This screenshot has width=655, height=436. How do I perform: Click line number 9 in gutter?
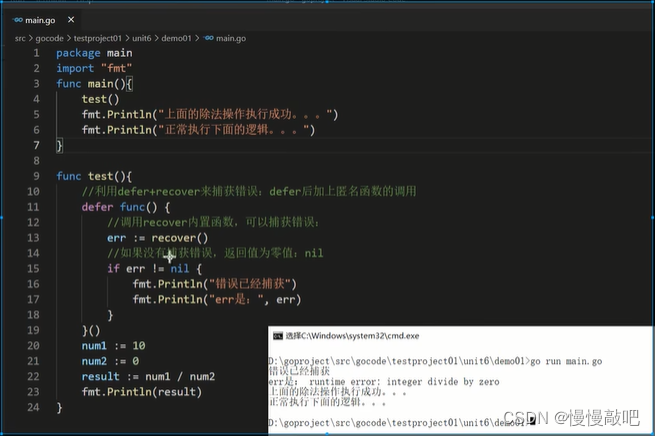tap(36, 176)
